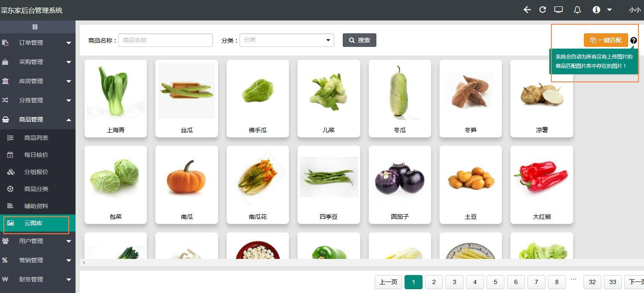The width and height of the screenshot is (644, 293).
Task: Click the back arrow icon at top right
Action: pos(527,9)
